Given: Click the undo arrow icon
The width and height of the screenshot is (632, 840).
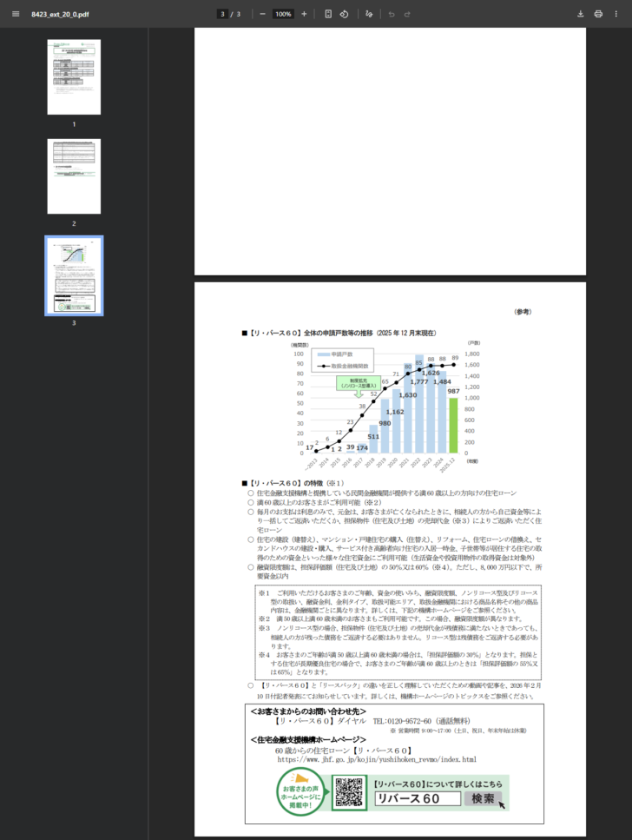Looking at the screenshot, I should [392, 14].
